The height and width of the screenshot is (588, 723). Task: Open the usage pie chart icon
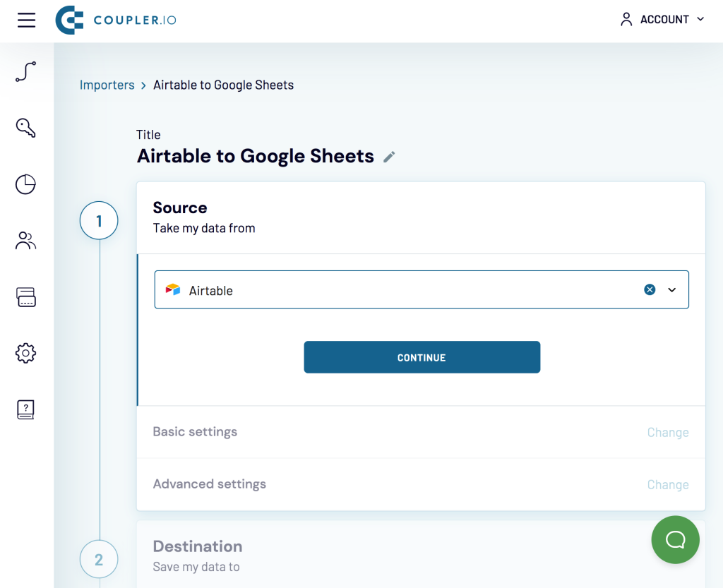(26, 184)
